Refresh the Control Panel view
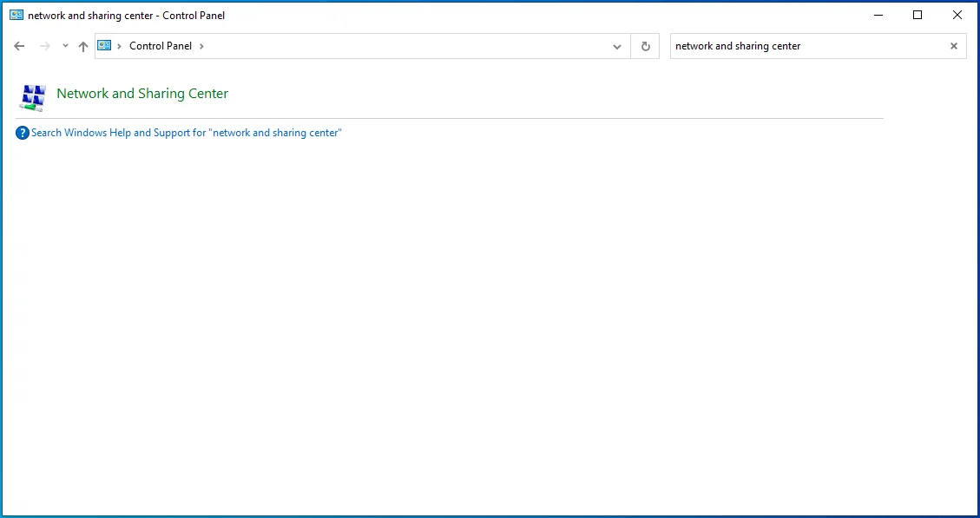980x518 pixels. coord(646,46)
